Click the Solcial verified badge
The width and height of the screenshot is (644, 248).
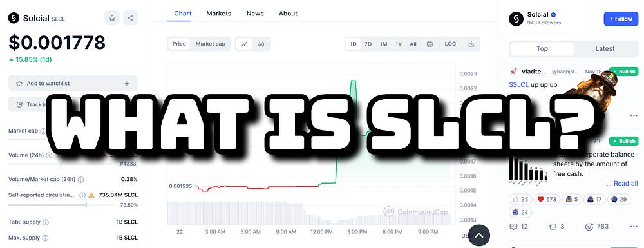554,15
